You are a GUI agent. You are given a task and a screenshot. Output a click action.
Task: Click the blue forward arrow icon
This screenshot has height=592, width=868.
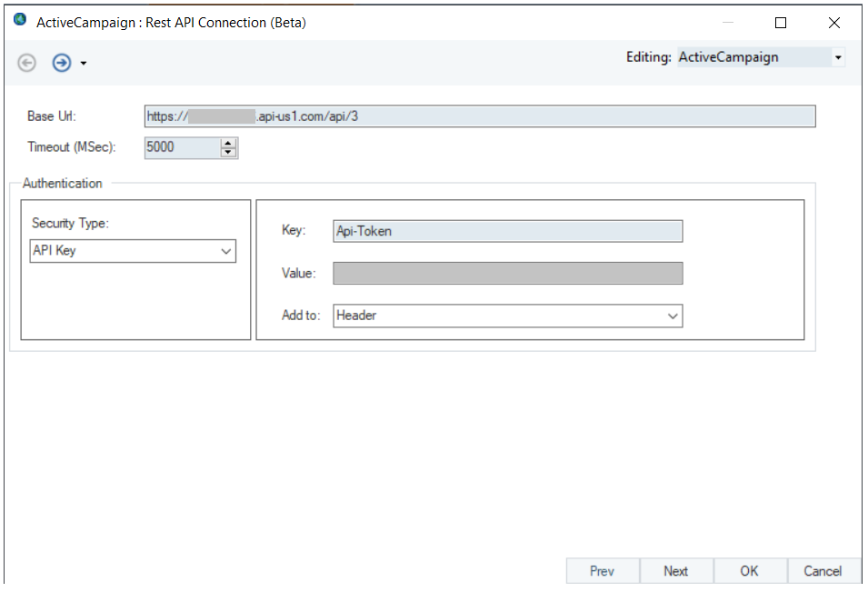point(61,63)
